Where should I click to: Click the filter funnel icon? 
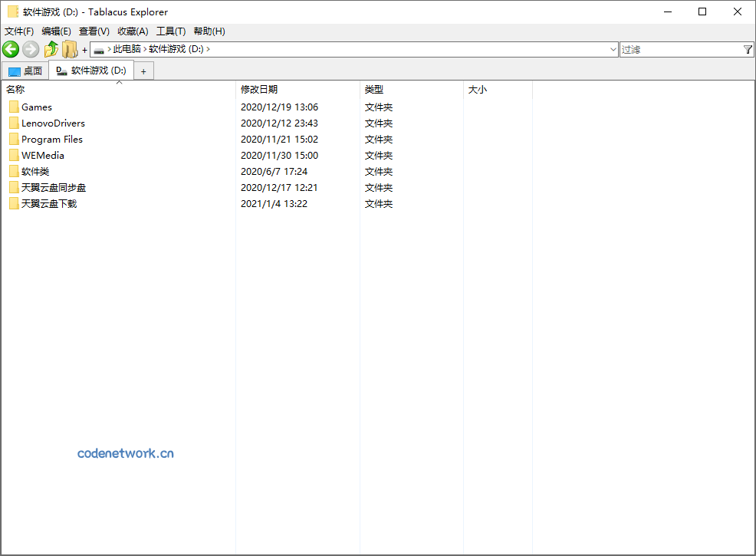click(x=748, y=49)
